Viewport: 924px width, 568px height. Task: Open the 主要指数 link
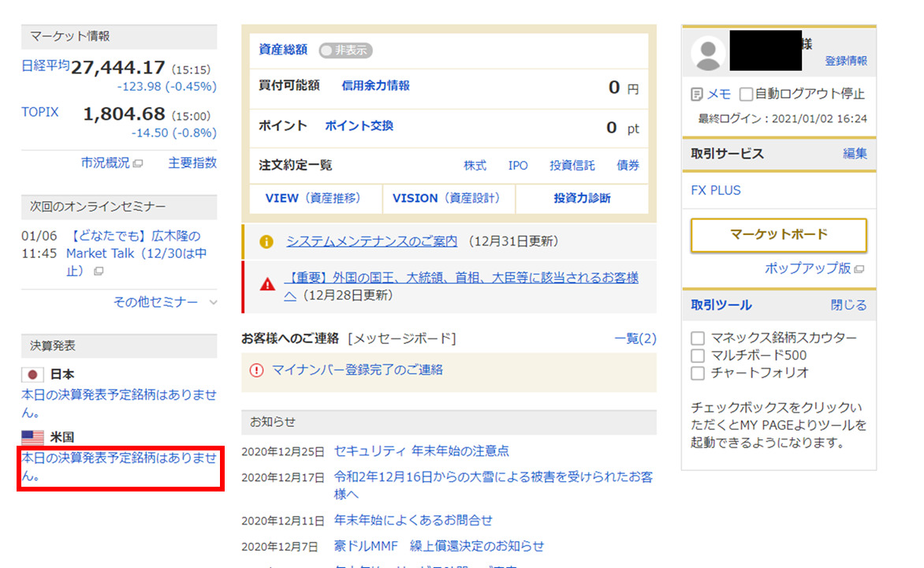click(x=192, y=163)
